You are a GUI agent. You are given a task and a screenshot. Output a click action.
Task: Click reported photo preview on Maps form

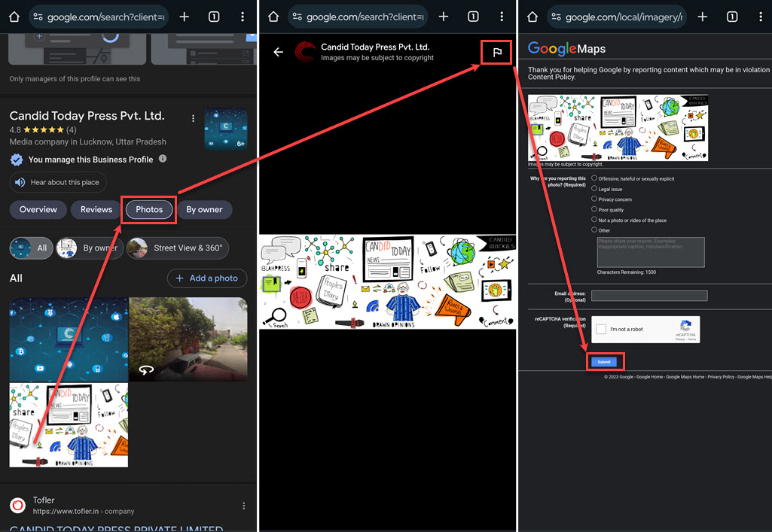618,128
